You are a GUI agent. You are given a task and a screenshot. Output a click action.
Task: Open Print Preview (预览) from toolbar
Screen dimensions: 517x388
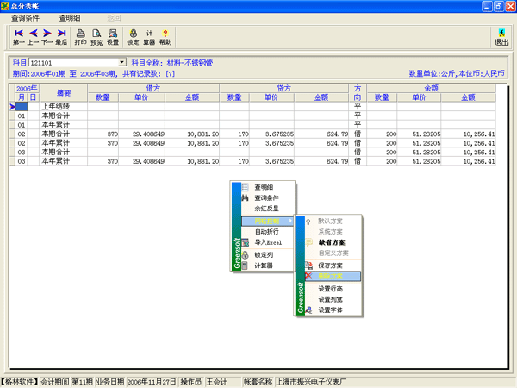pyautogui.click(x=96, y=37)
